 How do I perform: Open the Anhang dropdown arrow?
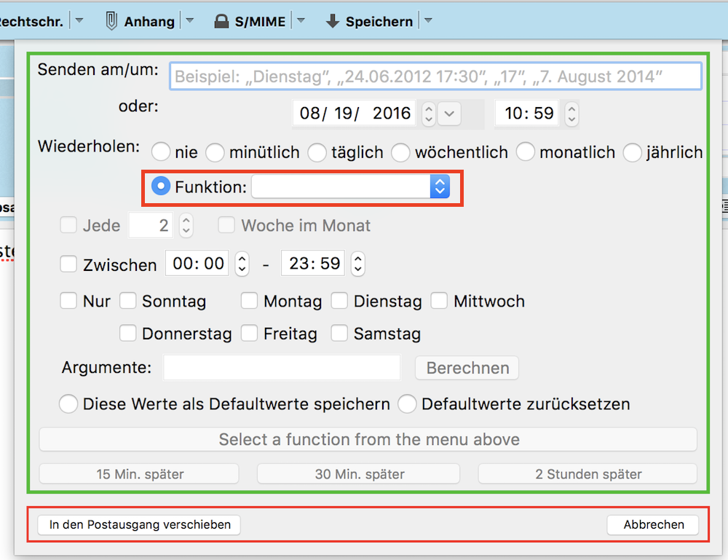coord(189,21)
